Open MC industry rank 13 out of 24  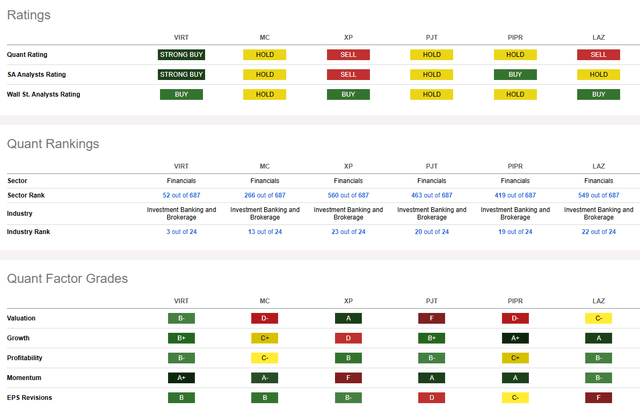tap(265, 231)
